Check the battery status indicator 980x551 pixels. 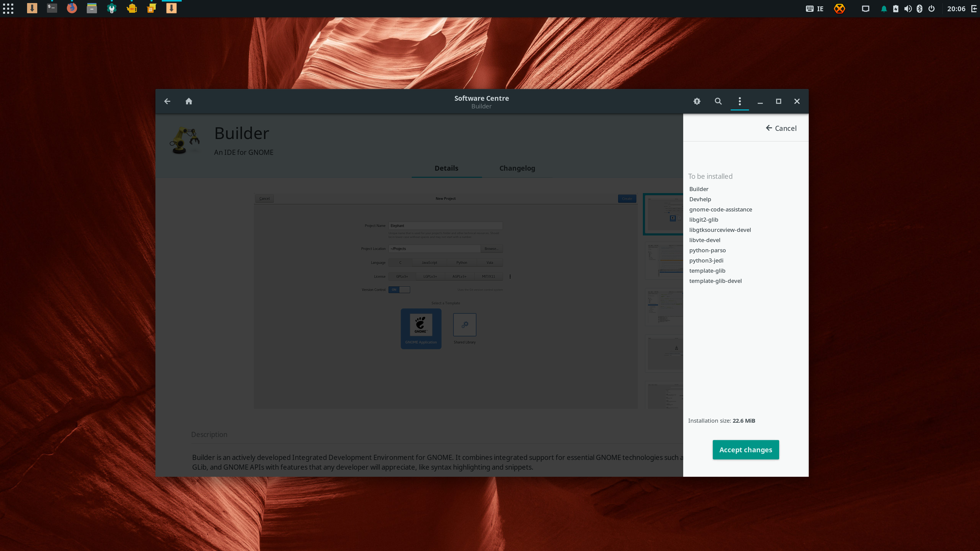(896, 9)
